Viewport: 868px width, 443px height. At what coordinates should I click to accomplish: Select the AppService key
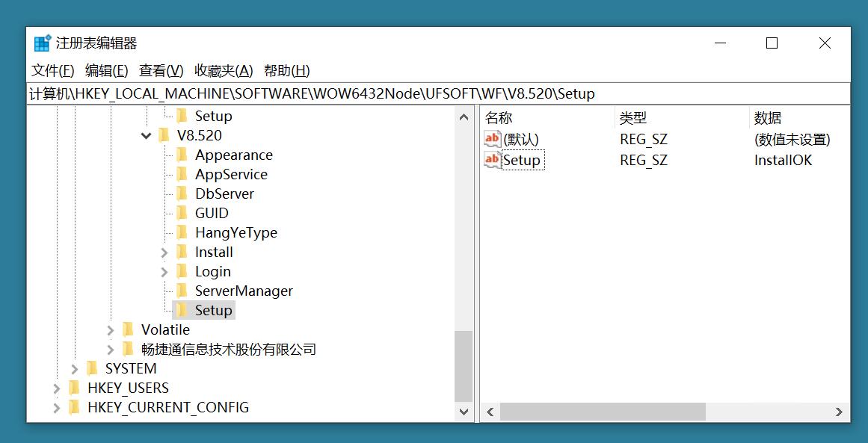[231, 174]
